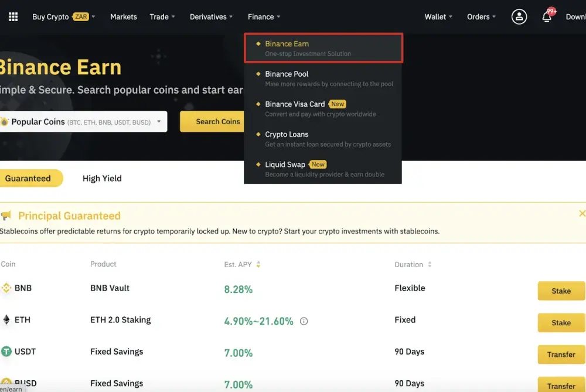
Task: Stake in the ETH 2.0 Staking row
Action: (x=561, y=322)
